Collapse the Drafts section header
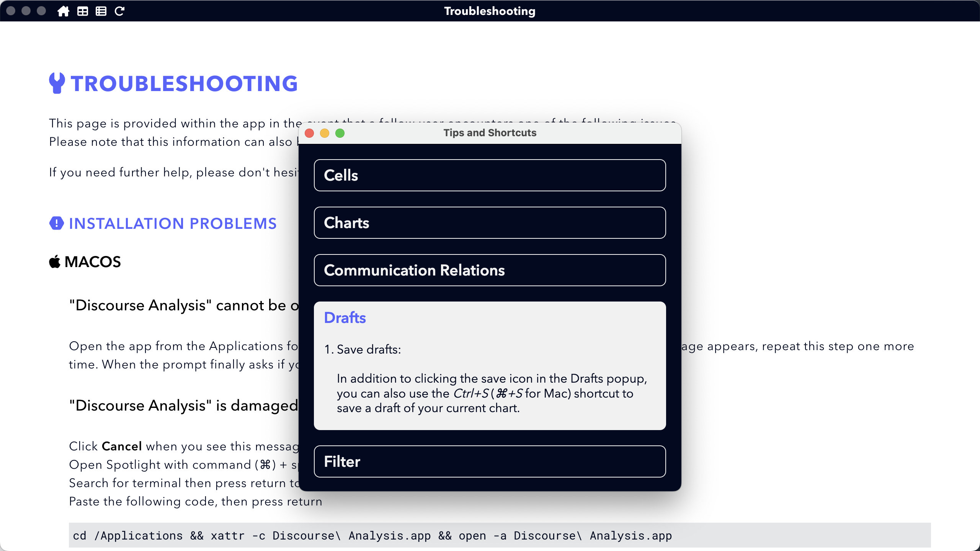The width and height of the screenshot is (980, 551). click(345, 318)
